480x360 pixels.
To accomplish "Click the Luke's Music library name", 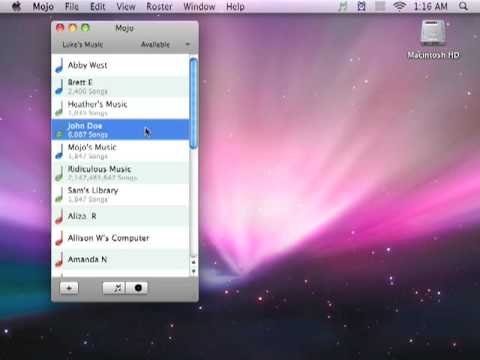I will pyautogui.click(x=83, y=44).
